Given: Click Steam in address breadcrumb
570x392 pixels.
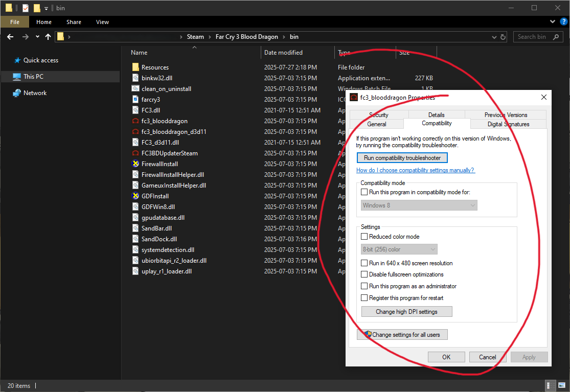Looking at the screenshot, I should (x=195, y=37).
